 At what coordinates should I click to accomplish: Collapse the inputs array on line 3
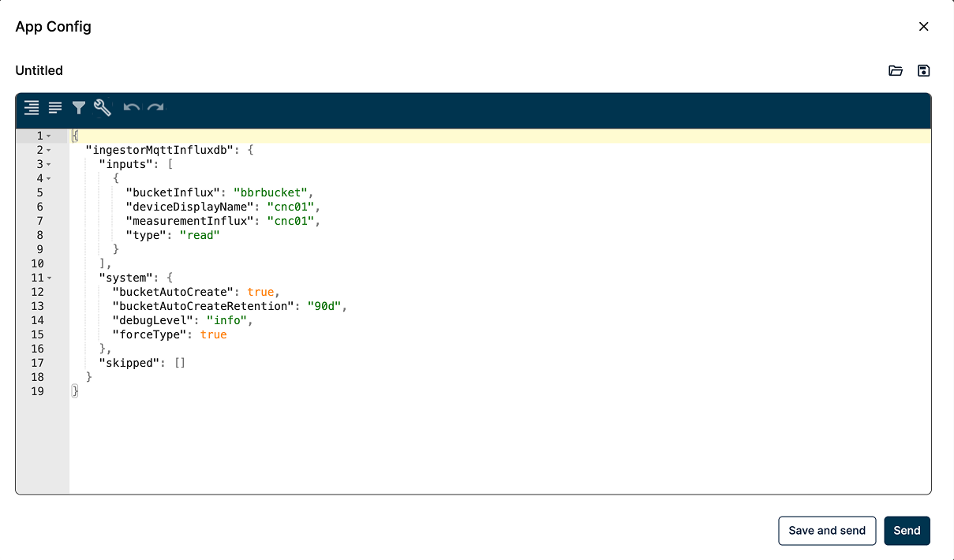[x=49, y=165]
